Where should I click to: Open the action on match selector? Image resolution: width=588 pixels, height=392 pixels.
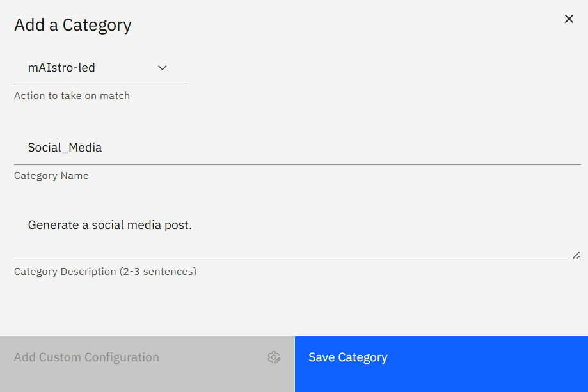(100, 68)
